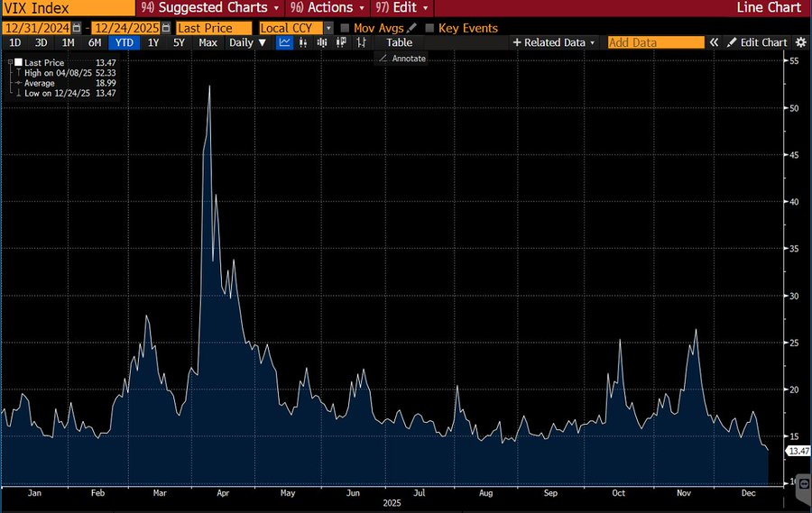The width and height of the screenshot is (812, 513).
Task: Open the chart settings gear icon
Action: [x=800, y=42]
